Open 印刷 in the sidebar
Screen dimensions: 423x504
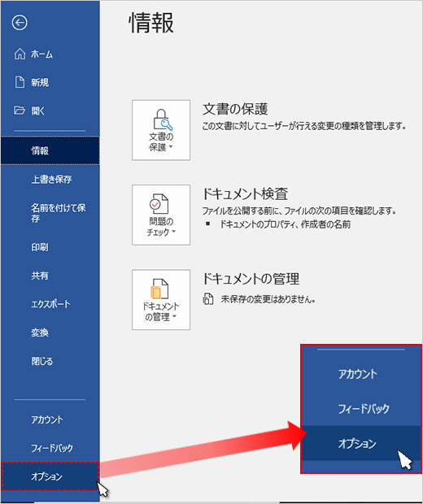[50, 247]
